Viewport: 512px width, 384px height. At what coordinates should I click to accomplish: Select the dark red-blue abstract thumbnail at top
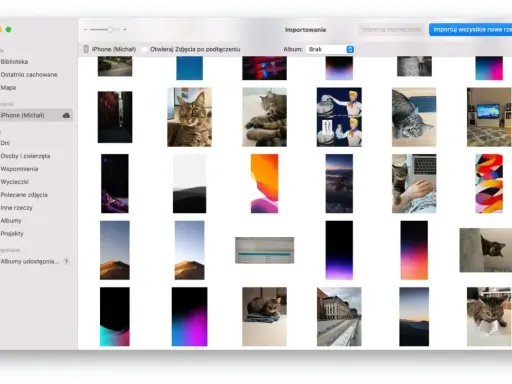point(264,68)
